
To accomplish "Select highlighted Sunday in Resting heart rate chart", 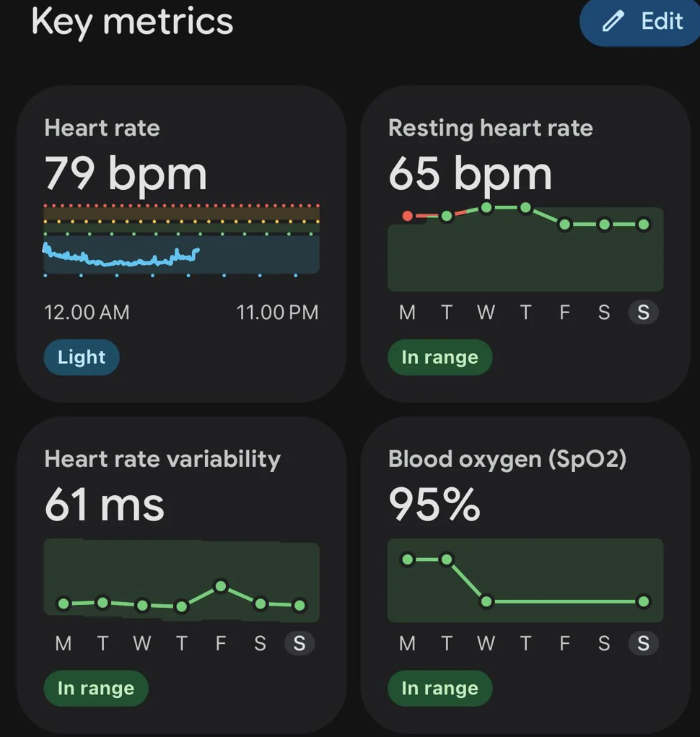I will point(644,312).
